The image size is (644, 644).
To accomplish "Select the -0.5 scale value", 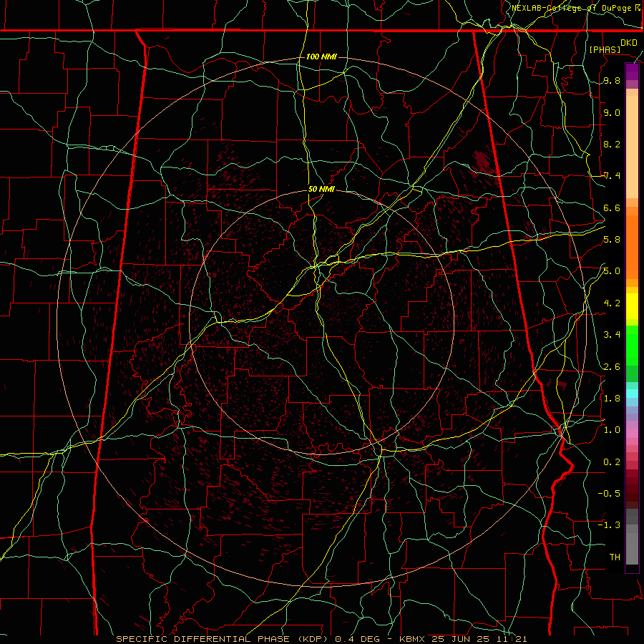I will (609, 494).
